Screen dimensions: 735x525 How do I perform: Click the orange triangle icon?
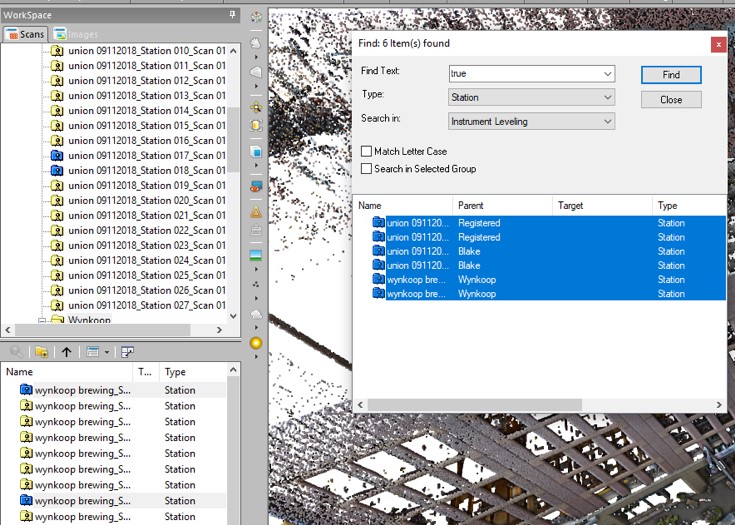(256, 212)
